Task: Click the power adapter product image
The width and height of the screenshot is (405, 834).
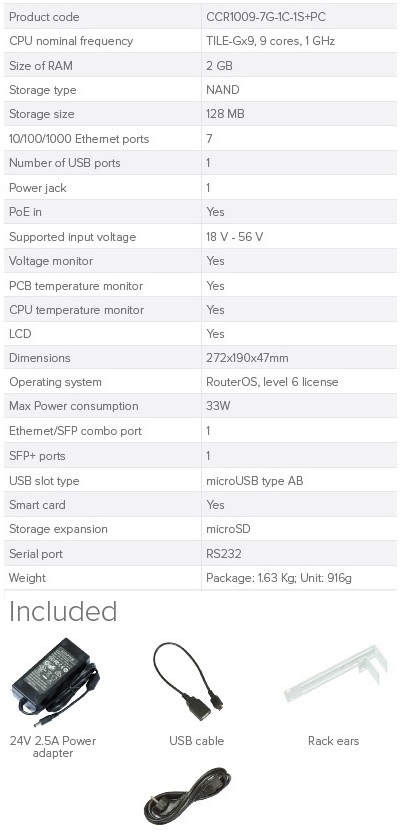Action: (x=55, y=683)
